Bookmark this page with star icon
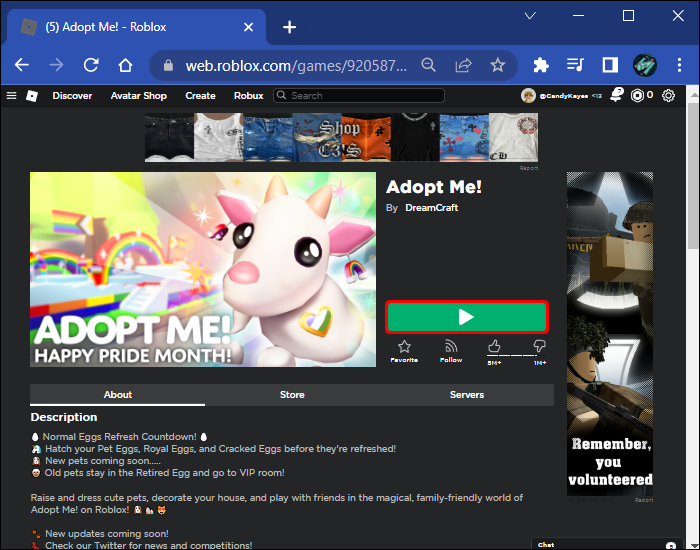700x550 pixels. coord(497,65)
